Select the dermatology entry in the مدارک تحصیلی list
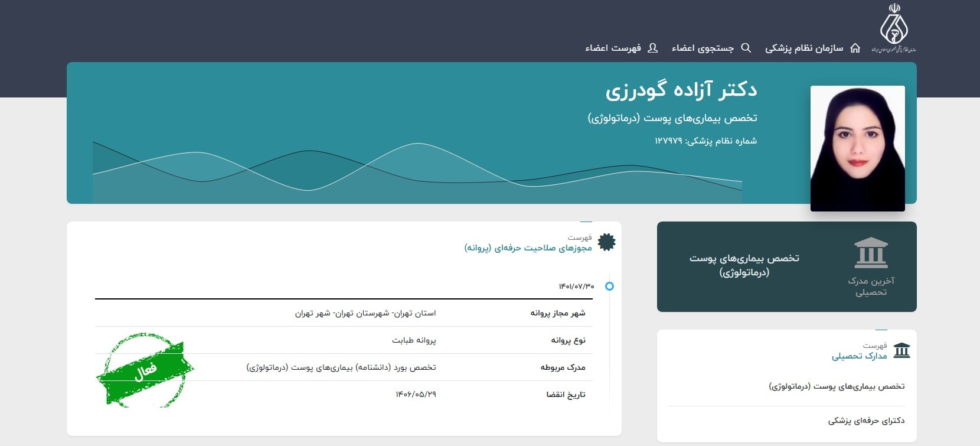Viewport: 980px width, 446px height. pos(837,386)
